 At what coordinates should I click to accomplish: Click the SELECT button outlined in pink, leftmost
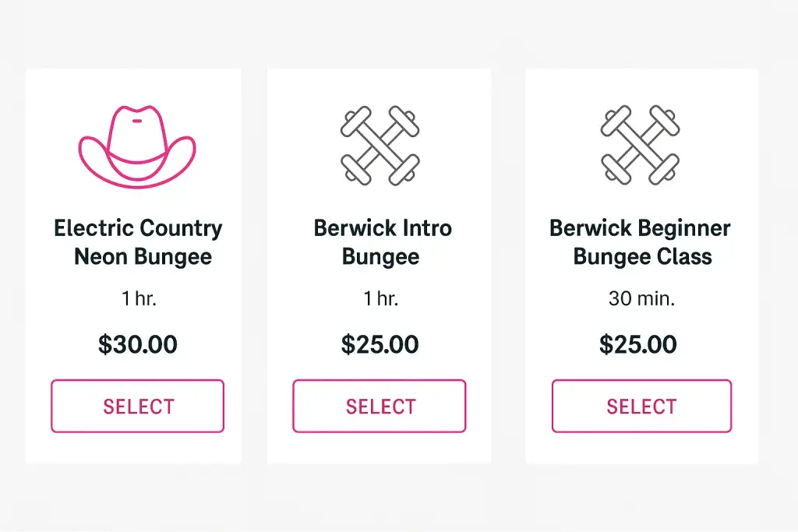137,406
